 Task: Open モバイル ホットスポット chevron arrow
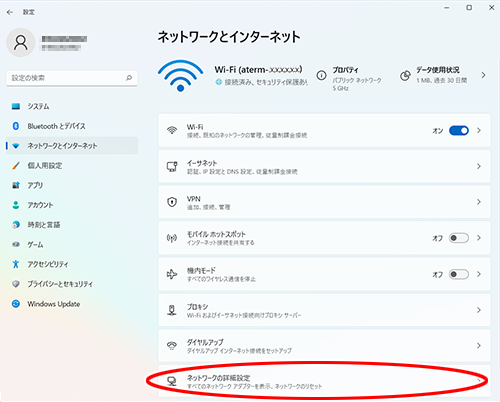pyautogui.click(x=479, y=238)
